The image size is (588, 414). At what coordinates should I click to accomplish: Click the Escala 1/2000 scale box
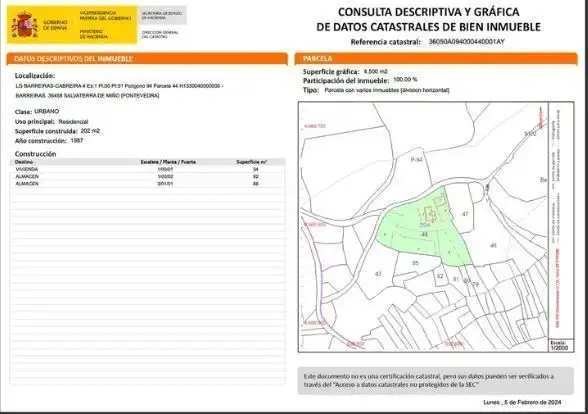point(561,345)
